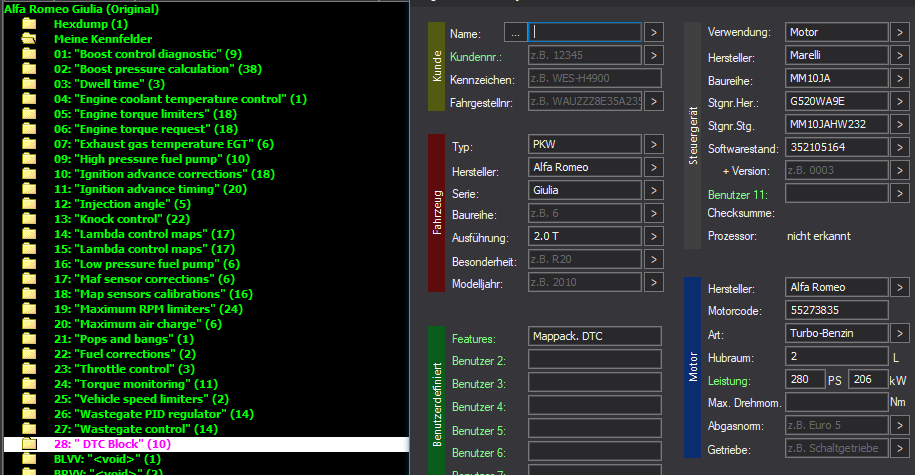Image resolution: width=915 pixels, height=475 pixels.
Task: Click the Leistung kW field showing 206
Action: click(868, 379)
